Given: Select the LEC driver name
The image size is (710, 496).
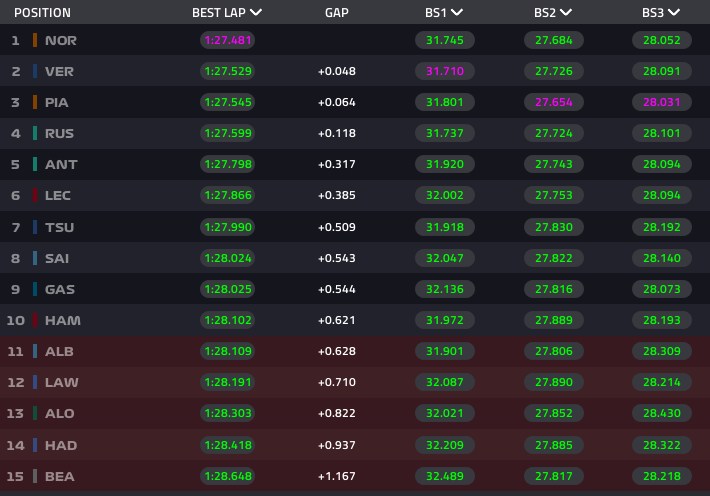Looking at the screenshot, I should 58,195.
